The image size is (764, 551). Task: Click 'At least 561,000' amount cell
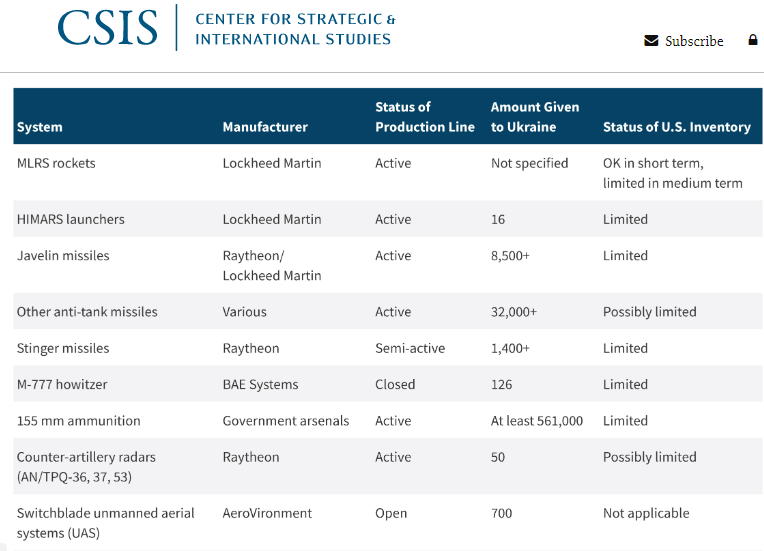pos(537,421)
